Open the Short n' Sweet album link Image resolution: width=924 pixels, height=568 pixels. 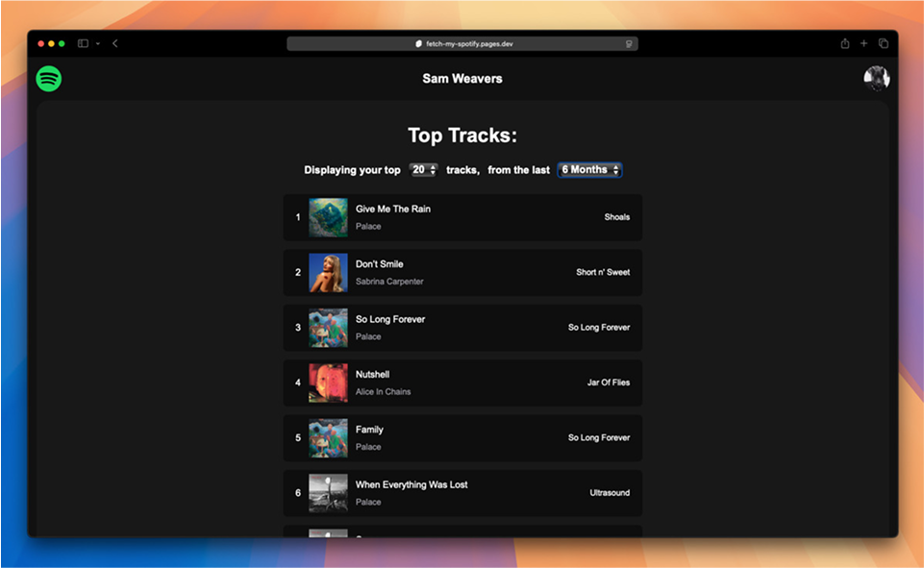pos(603,272)
